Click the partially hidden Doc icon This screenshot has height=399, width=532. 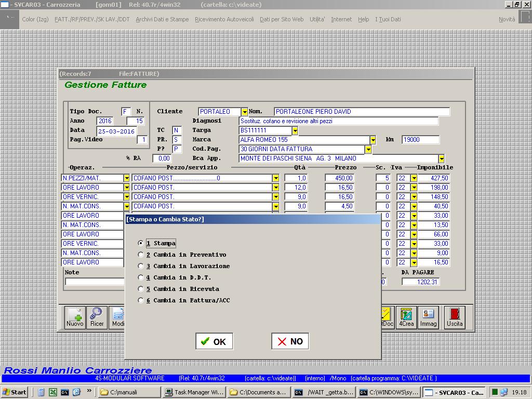pyautogui.click(x=388, y=317)
